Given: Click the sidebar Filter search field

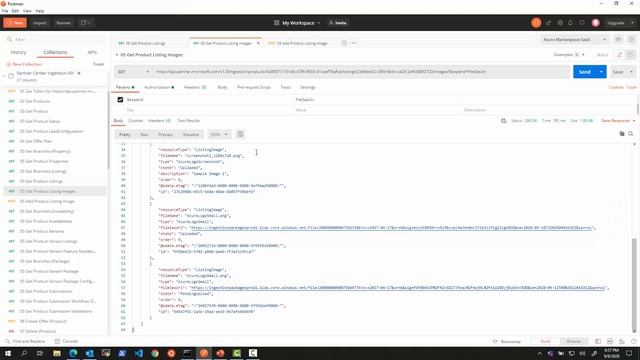Looking at the screenshot, I should [56, 40].
